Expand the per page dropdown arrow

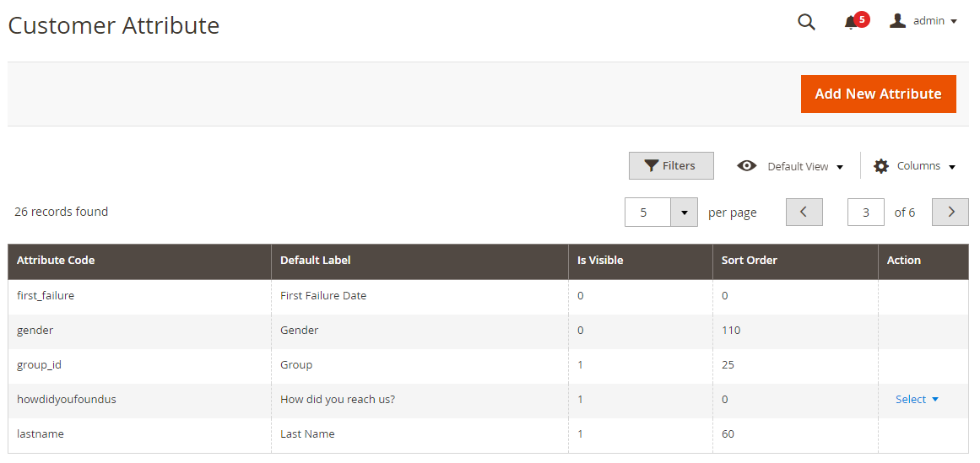pyautogui.click(x=684, y=213)
